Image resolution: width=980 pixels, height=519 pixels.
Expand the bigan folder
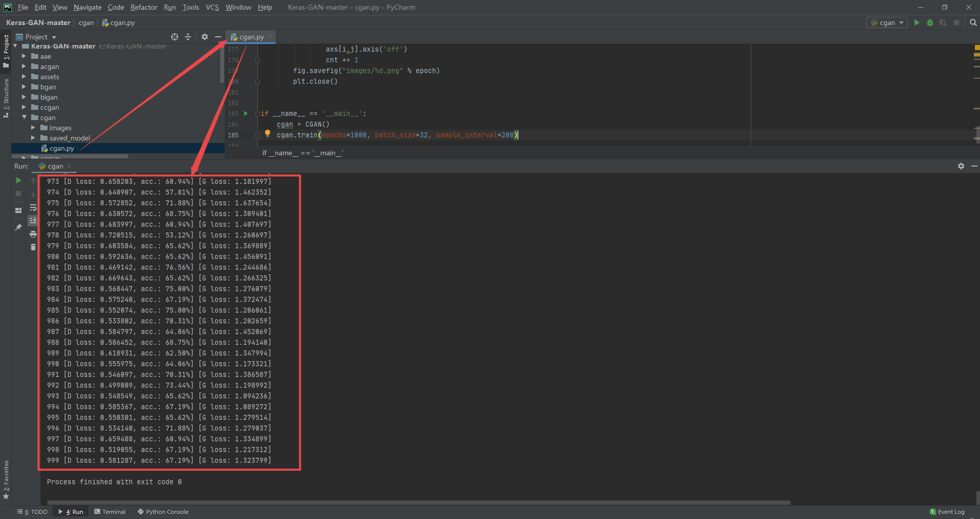click(x=24, y=97)
